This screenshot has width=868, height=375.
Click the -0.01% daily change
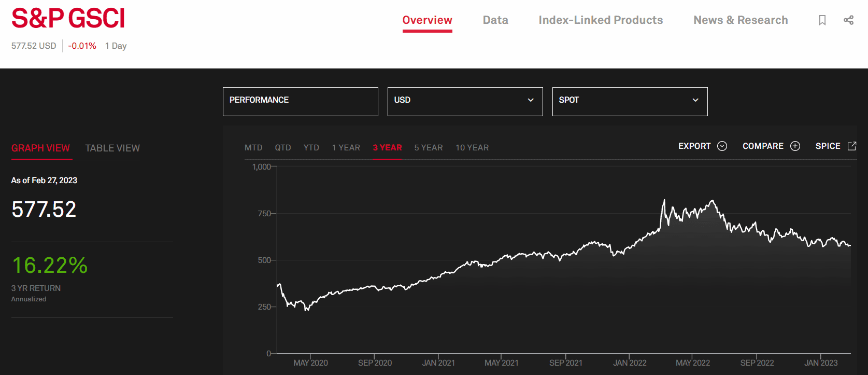click(82, 46)
